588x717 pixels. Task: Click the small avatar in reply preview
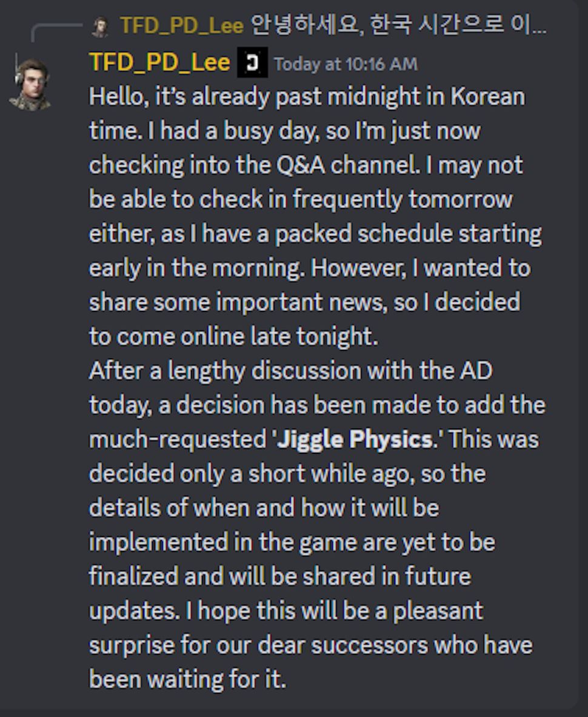pyautogui.click(x=100, y=26)
